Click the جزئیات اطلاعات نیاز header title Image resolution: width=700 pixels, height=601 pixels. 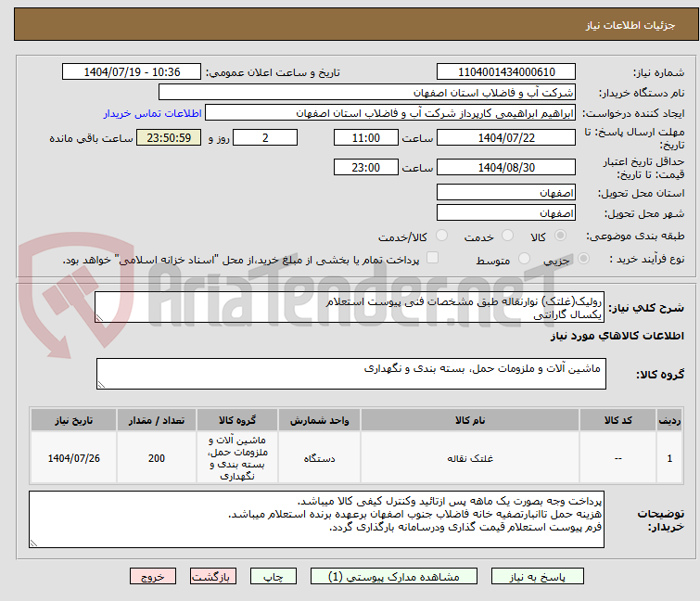(630, 25)
